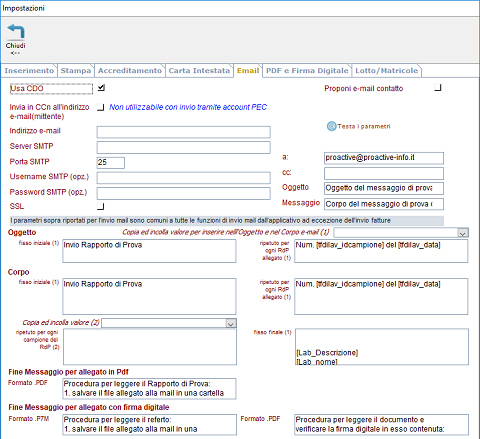Viewport: 480px width, 439px height.
Task: Click the 'a:' recipient field proactive@proactive-info.it
Action: click(384, 158)
